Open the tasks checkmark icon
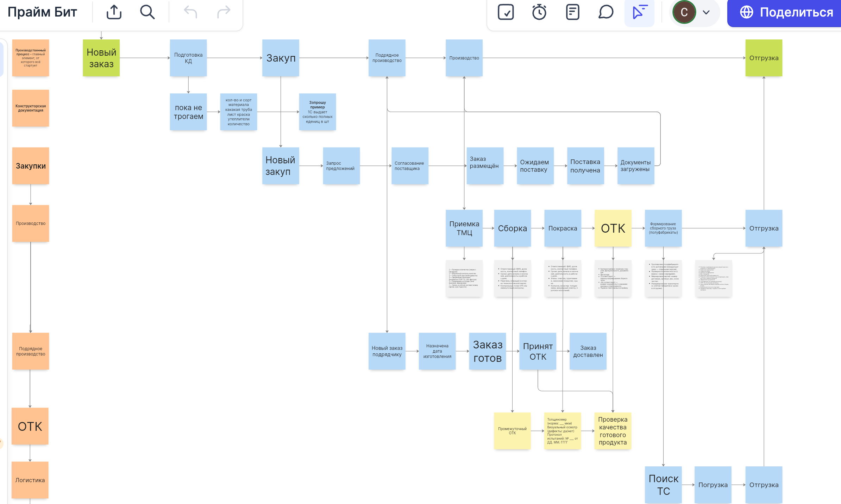Image resolution: width=841 pixels, height=504 pixels. click(x=506, y=12)
